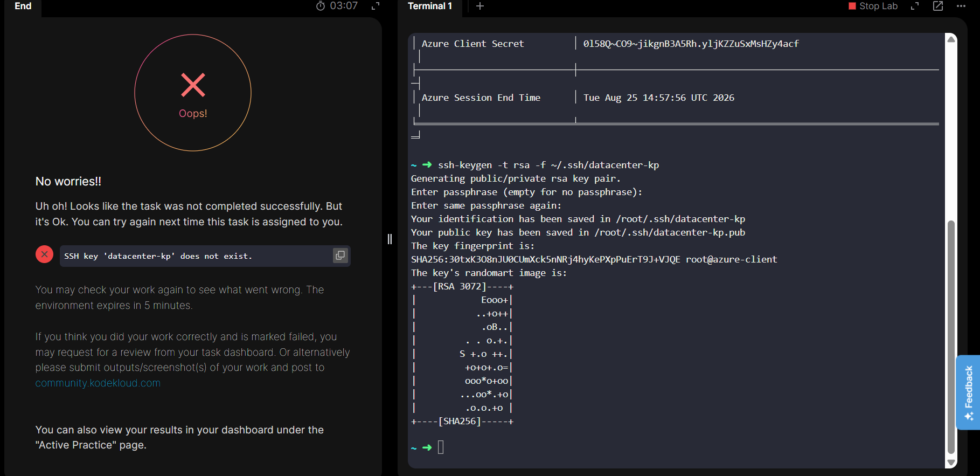Click the terminal prompt cursor
The height and width of the screenshot is (476, 980).
[x=441, y=447]
